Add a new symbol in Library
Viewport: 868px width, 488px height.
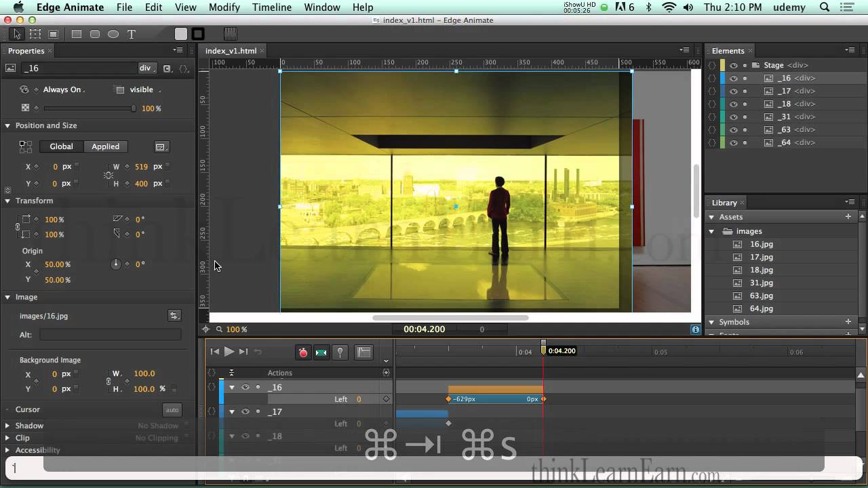[x=848, y=322]
